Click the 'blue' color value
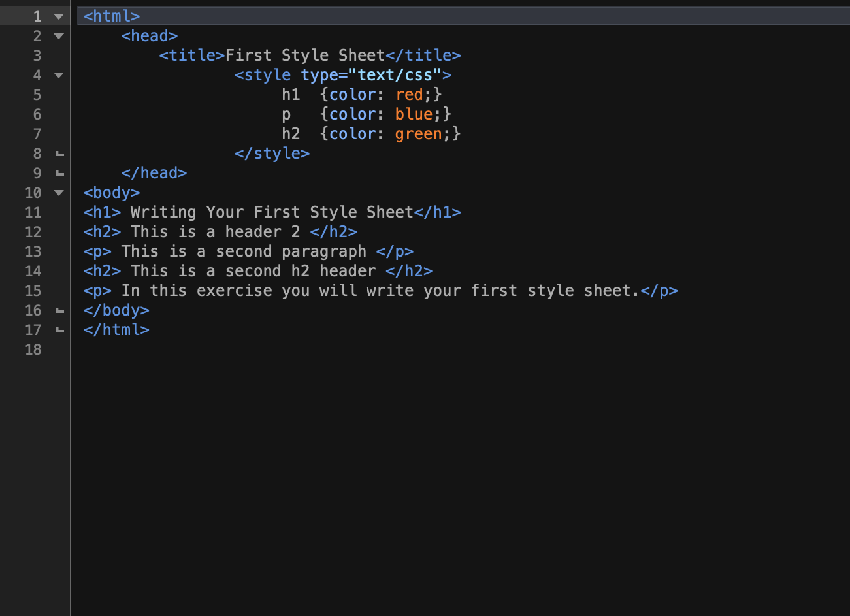The height and width of the screenshot is (616, 850). [x=414, y=114]
